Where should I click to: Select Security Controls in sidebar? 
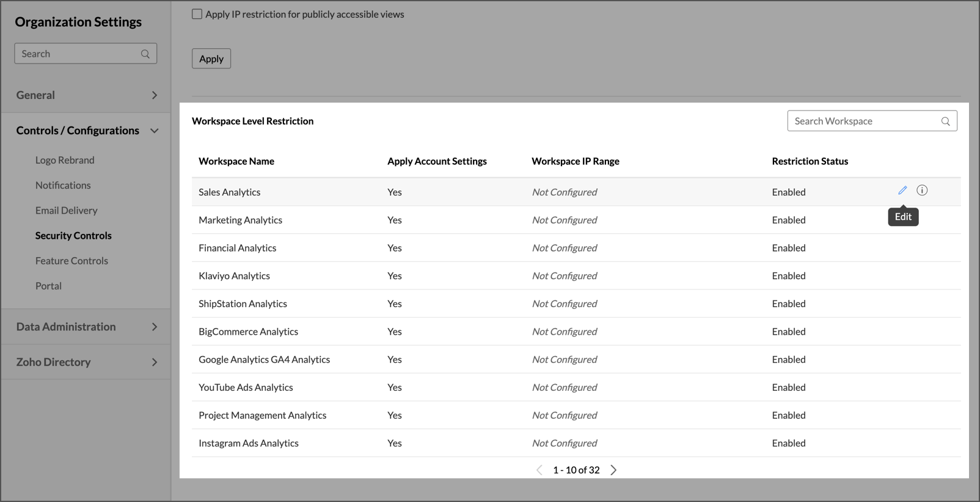coord(73,235)
